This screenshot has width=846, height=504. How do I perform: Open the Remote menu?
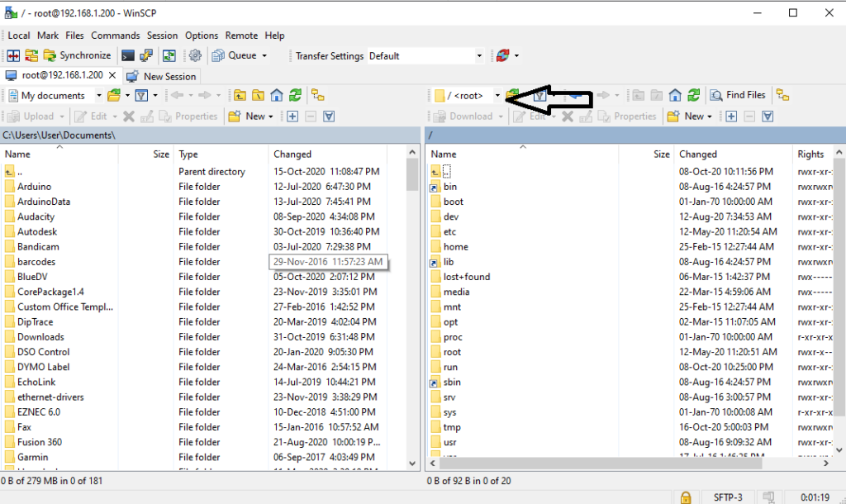coord(242,36)
